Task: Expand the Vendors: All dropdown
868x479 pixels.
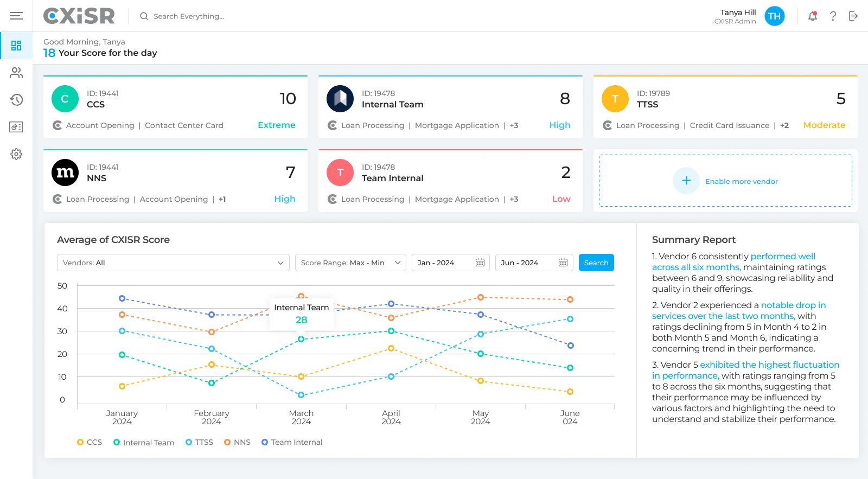Action: point(173,263)
